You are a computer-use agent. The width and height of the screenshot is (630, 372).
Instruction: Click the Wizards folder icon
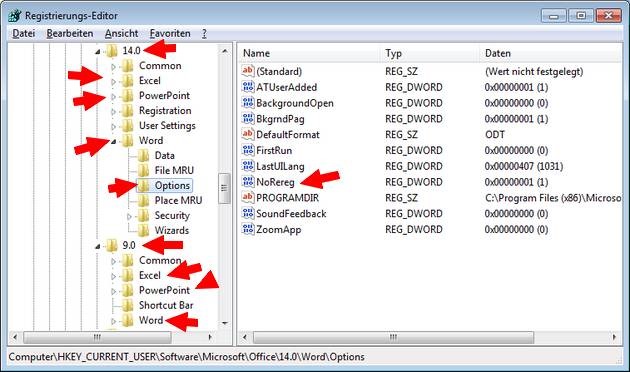pos(143,230)
